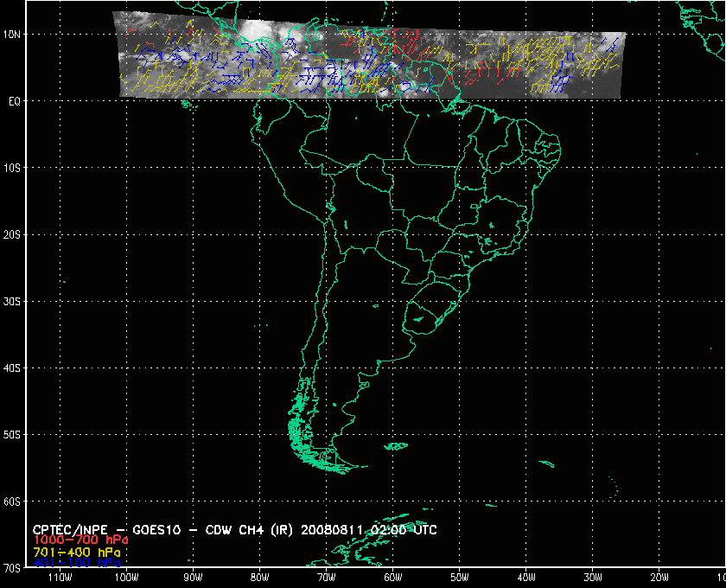Click the 10N latitude label

click(x=11, y=35)
